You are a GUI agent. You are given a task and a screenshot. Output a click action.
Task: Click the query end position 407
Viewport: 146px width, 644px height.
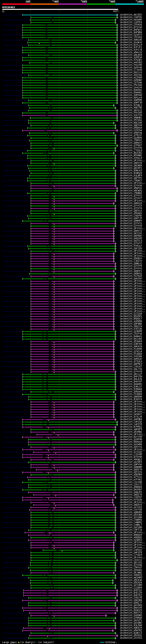[x=115, y=11]
